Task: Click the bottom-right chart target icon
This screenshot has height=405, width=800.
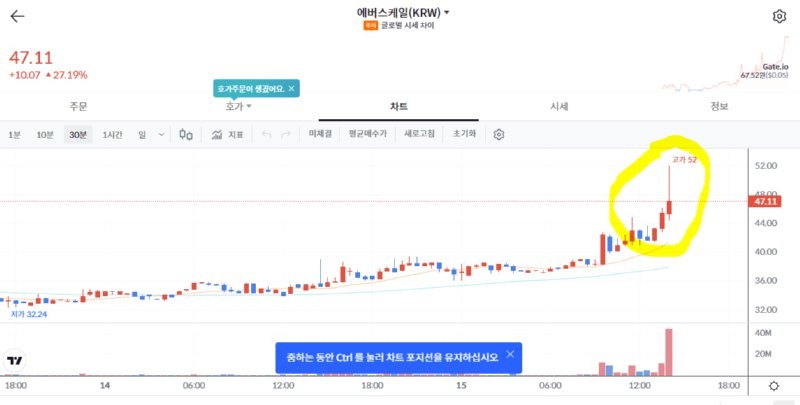Action: coord(774,386)
